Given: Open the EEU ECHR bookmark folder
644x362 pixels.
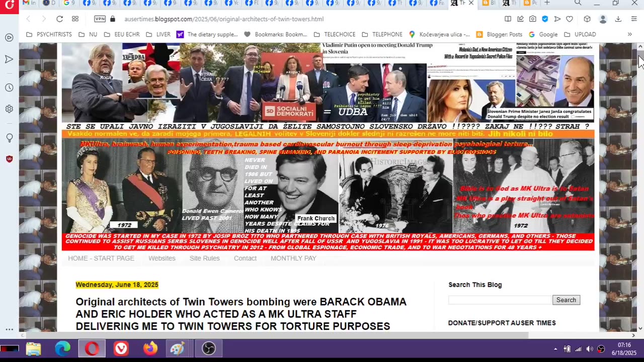Looking at the screenshot, I should (x=122, y=34).
